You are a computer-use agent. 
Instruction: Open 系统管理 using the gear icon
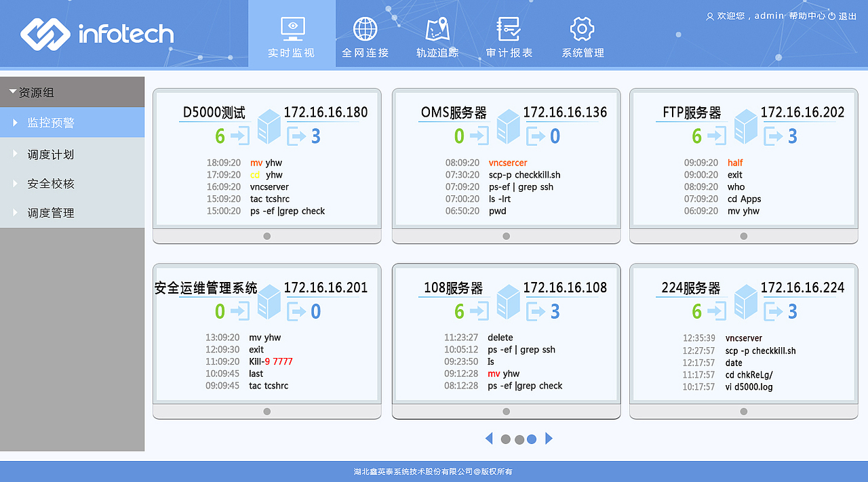(581, 30)
